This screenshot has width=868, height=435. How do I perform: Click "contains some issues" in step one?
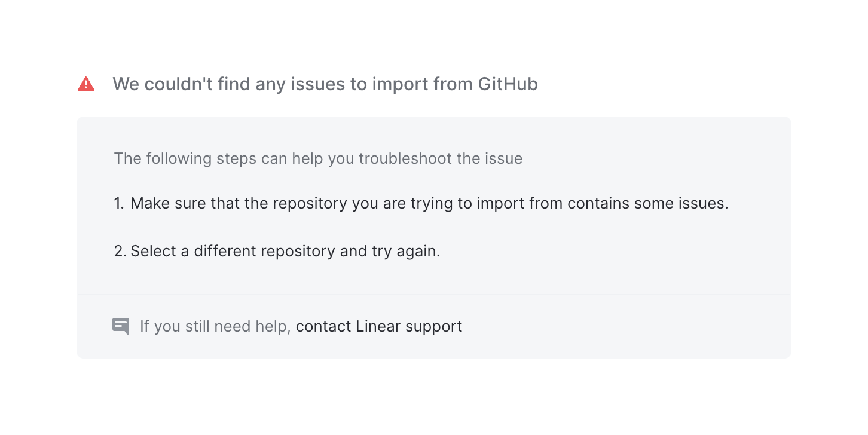(647, 203)
